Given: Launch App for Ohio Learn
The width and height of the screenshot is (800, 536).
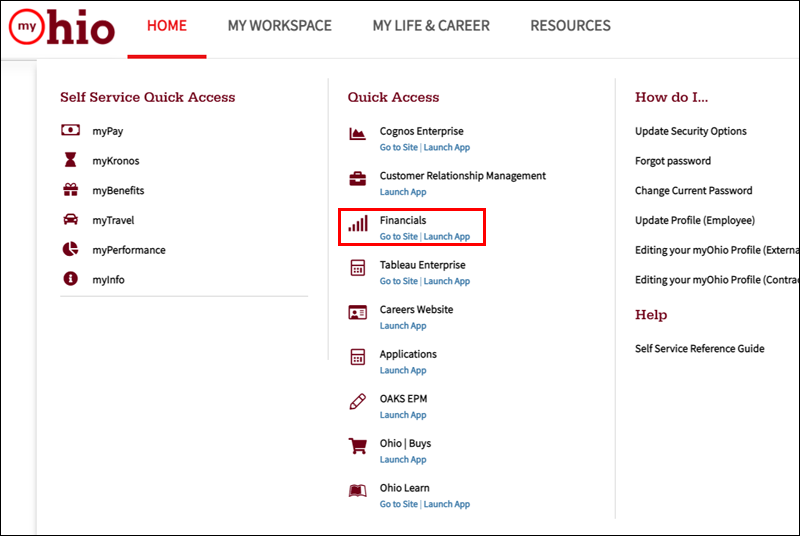Looking at the screenshot, I should [x=446, y=504].
